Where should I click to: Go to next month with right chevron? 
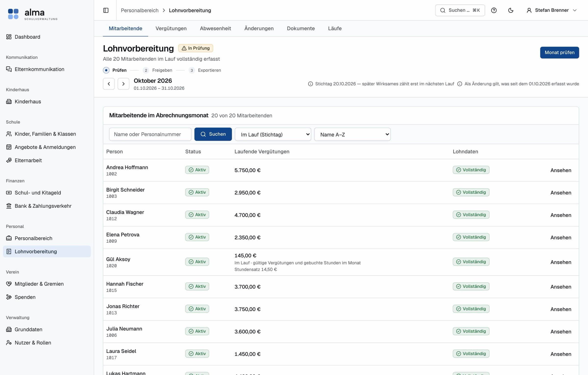click(x=123, y=84)
